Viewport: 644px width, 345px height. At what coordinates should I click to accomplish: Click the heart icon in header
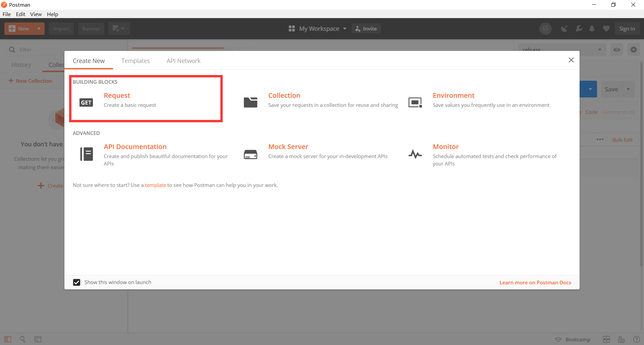pos(606,29)
